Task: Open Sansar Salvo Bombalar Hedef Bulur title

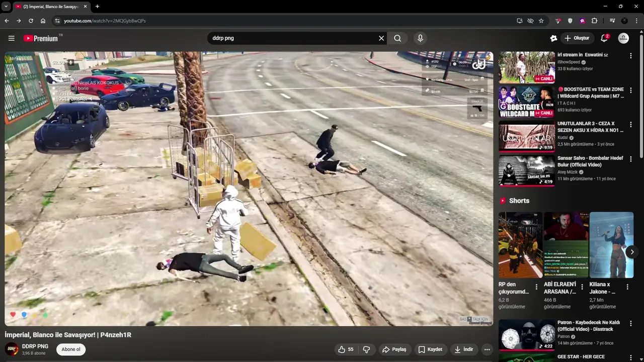Action: tap(590, 161)
